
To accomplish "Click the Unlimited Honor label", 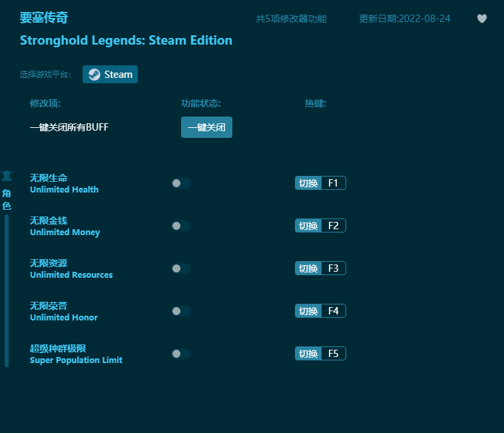I will tap(64, 318).
